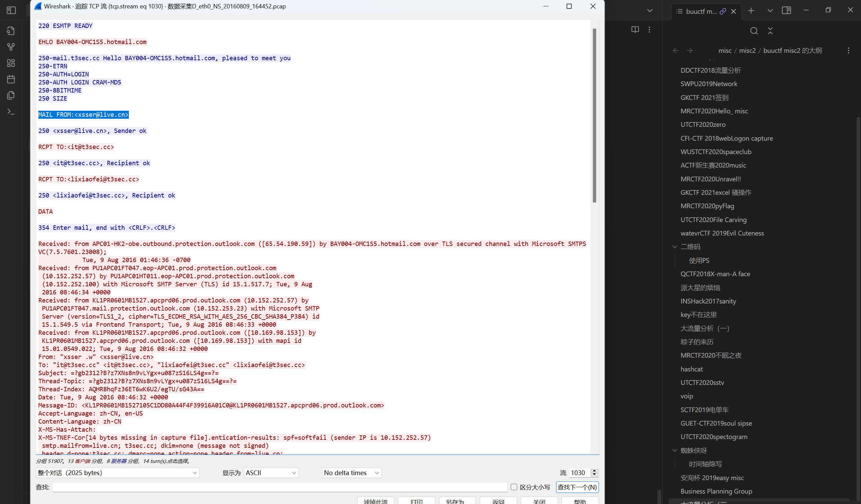The height and width of the screenshot is (504, 861).
Task: Open command palette terminal icon
Action: coord(11,111)
